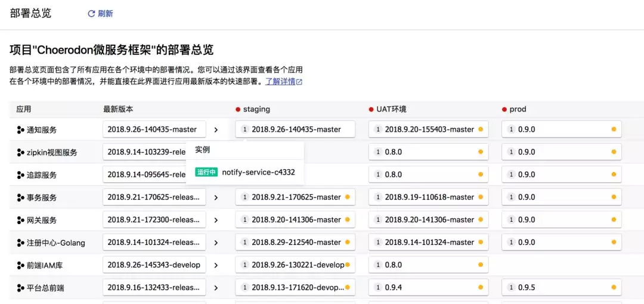This screenshot has height=304, width=644.
Task: Open staging version 2018.9.13-171620-devop
Action: click(295, 287)
